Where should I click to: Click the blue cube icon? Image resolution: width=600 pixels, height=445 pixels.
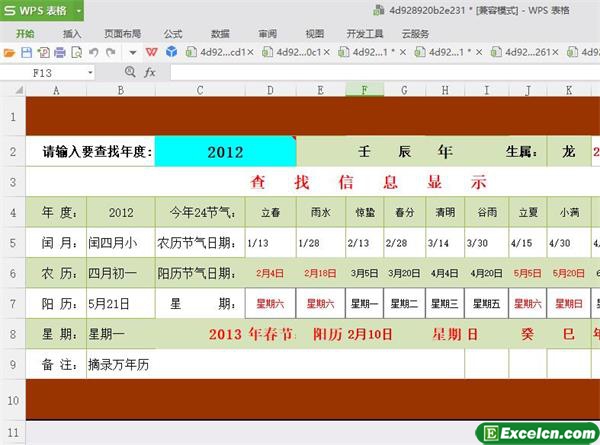[x=171, y=52]
